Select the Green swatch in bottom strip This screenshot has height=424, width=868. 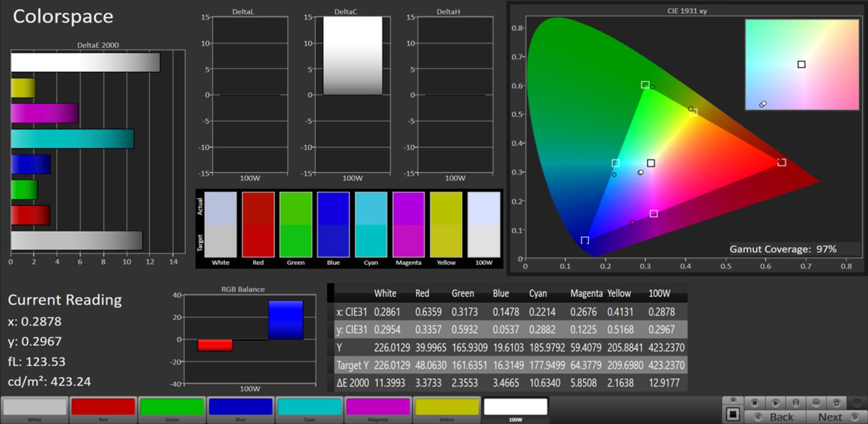(x=172, y=407)
